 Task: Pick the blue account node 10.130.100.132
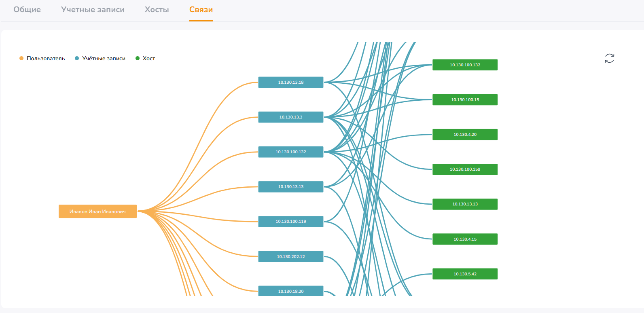[x=291, y=152]
